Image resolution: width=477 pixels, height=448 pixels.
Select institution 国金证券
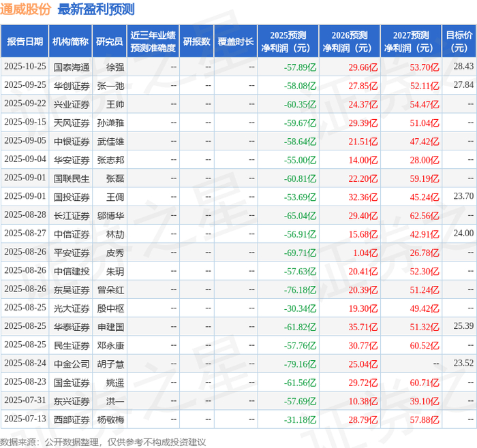(72, 383)
